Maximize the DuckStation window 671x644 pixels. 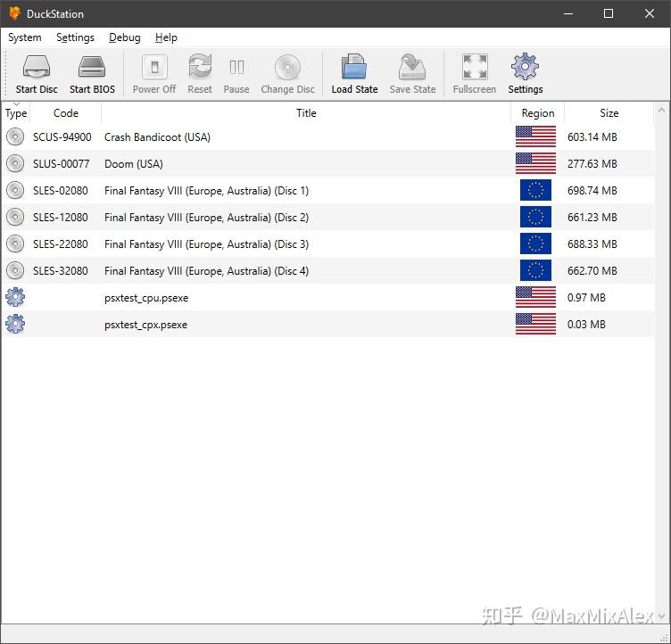click(609, 13)
